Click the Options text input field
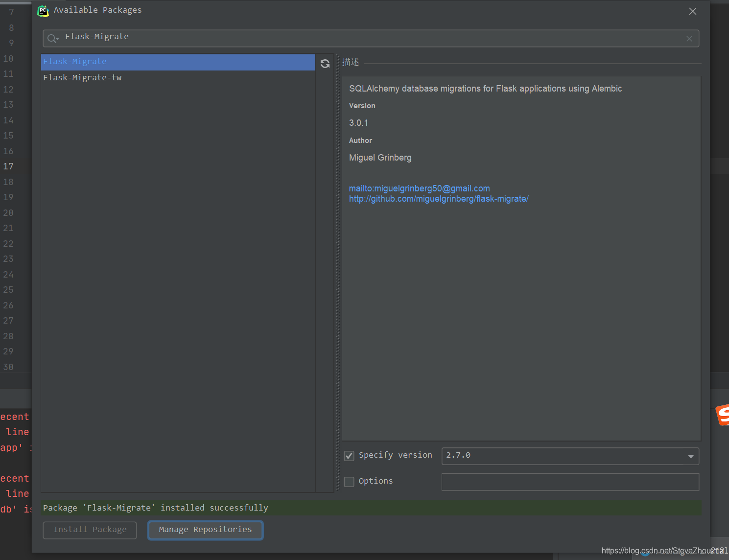This screenshot has height=560, width=729. pyautogui.click(x=570, y=482)
